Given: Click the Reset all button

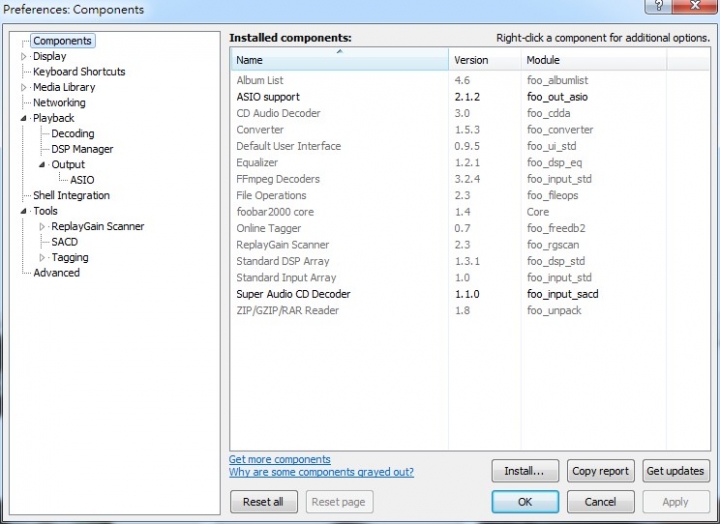Looking at the screenshot, I should click(264, 502).
